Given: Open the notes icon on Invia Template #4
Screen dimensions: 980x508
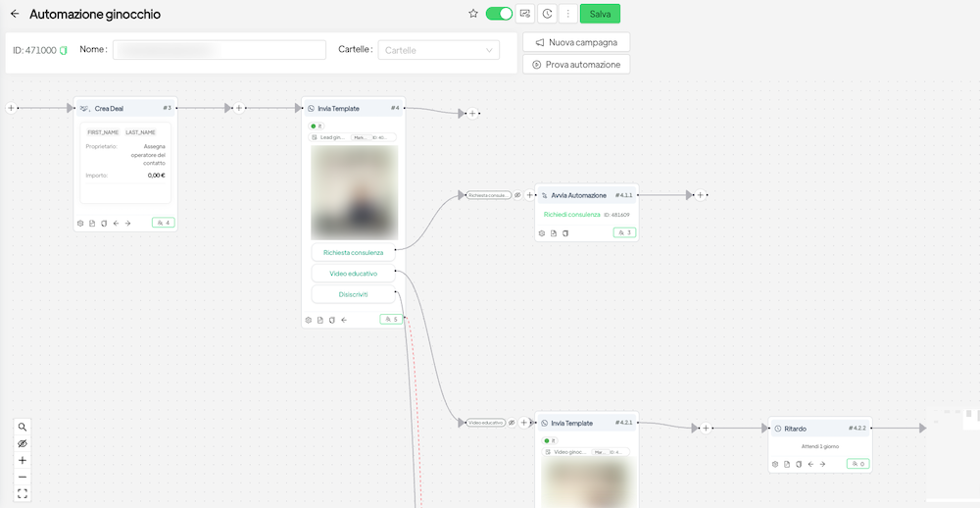Looking at the screenshot, I should coord(320,321).
